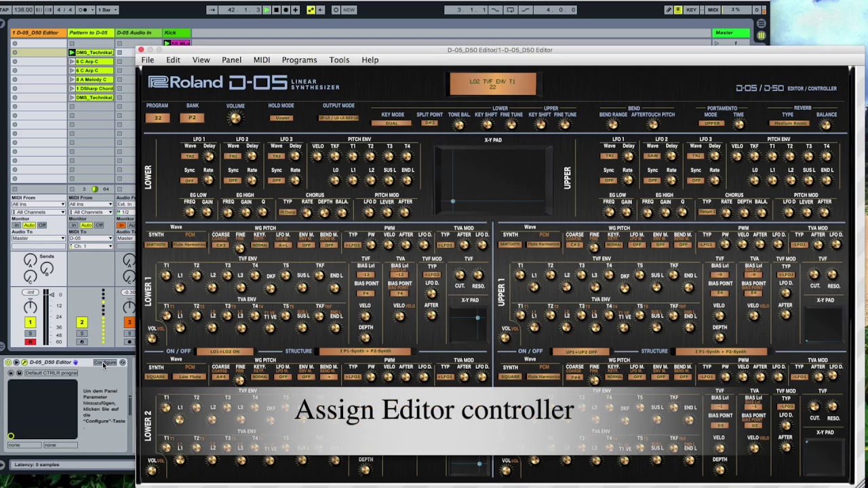The image size is (868, 488).
Task: Toggle the yellow computer MIDI keyboard icon
Action: pos(678,9)
